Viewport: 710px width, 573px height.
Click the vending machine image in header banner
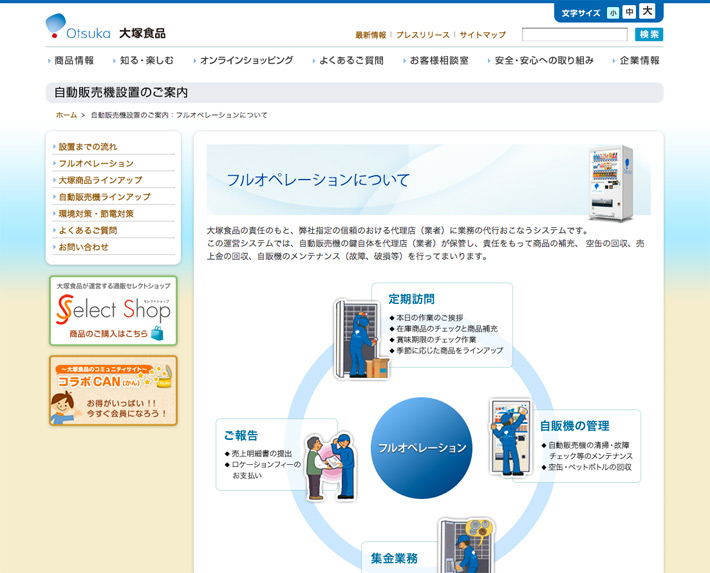coord(611,183)
